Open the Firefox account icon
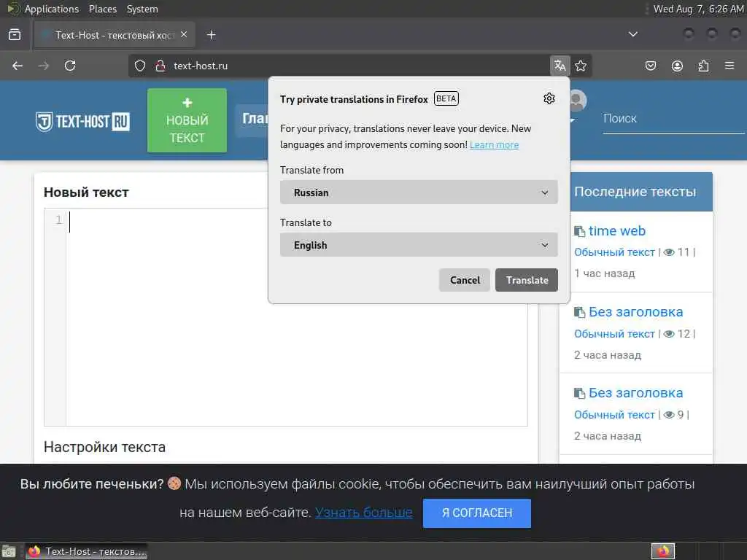This screenshot has width=747, height=560. click(677, 66)
